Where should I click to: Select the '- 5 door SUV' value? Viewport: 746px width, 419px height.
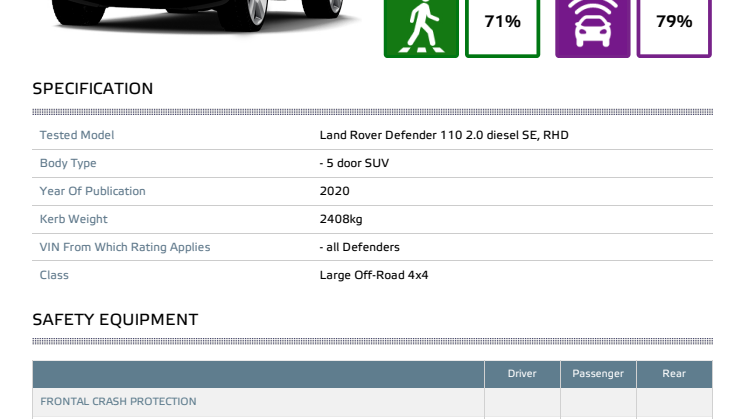[354, 163]
